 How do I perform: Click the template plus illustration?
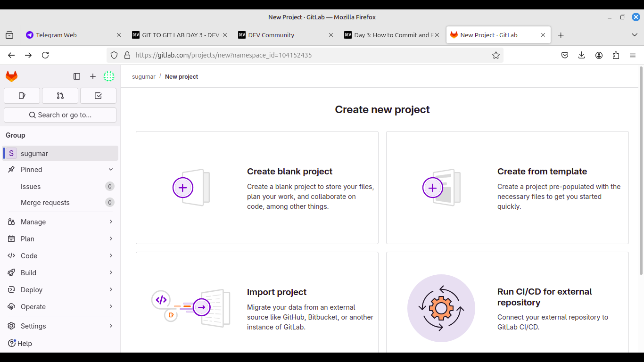tap(441, 188)
